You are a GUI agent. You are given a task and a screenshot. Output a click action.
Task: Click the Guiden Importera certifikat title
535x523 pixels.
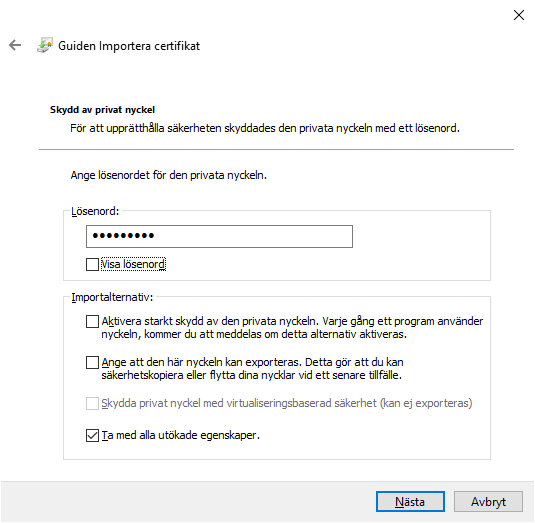tap(129, 46)
